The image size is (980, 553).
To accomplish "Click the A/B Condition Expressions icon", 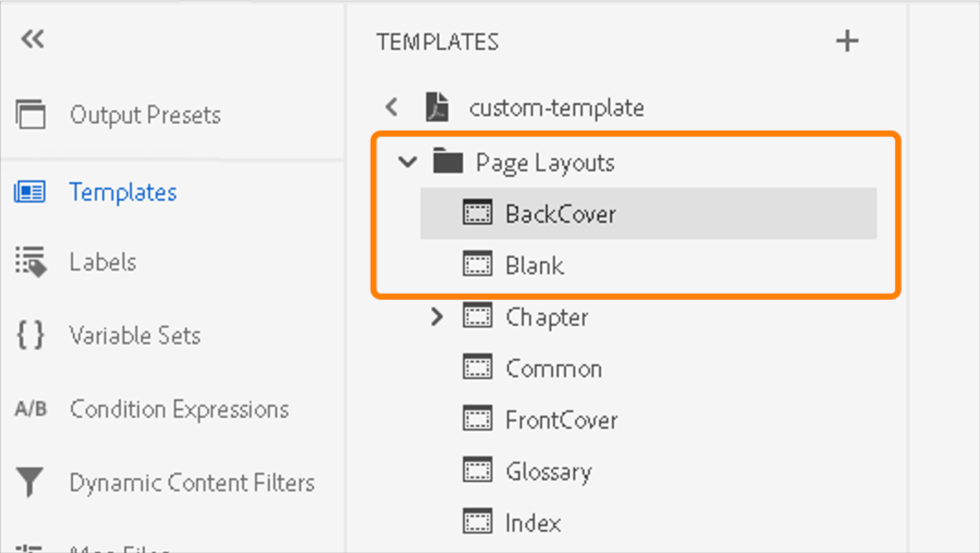I will coord(29,409).
